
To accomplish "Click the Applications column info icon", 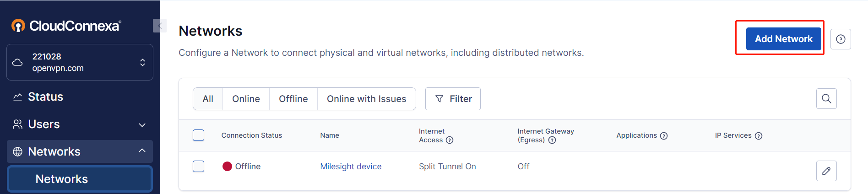I will (x=664, y=136).
